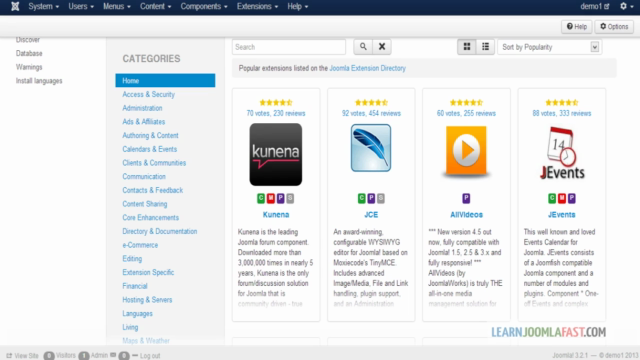Click JCE's purple P plugin badge
The width and height of the screenshot is (640, 360).
click(x=371, y=198)
